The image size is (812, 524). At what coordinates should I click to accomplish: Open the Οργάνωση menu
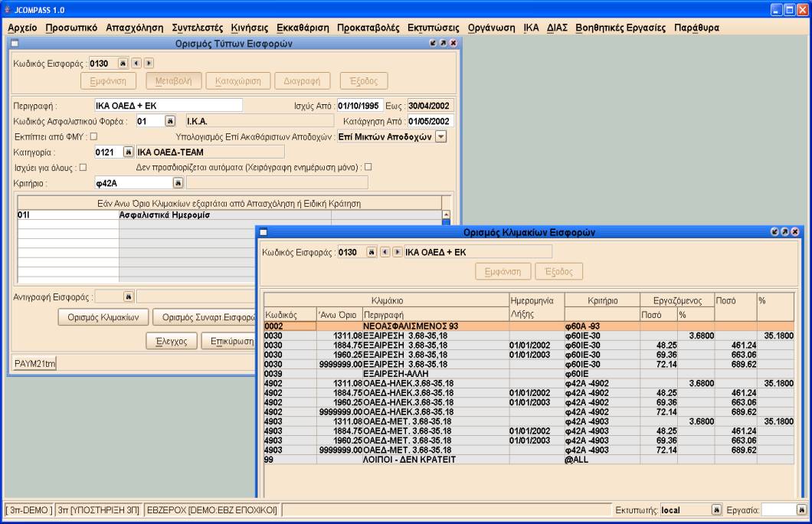(492, 28)
